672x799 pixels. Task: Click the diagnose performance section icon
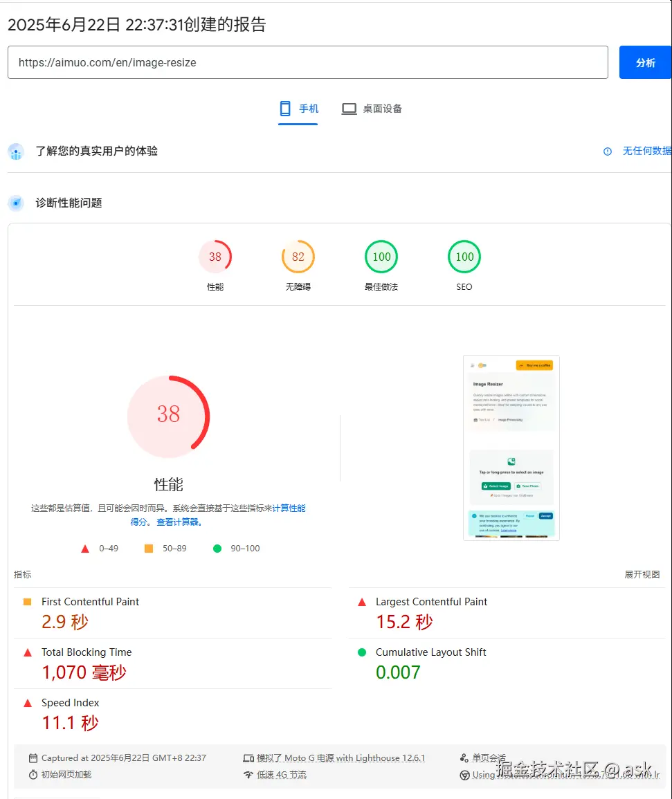coord(16,203)
